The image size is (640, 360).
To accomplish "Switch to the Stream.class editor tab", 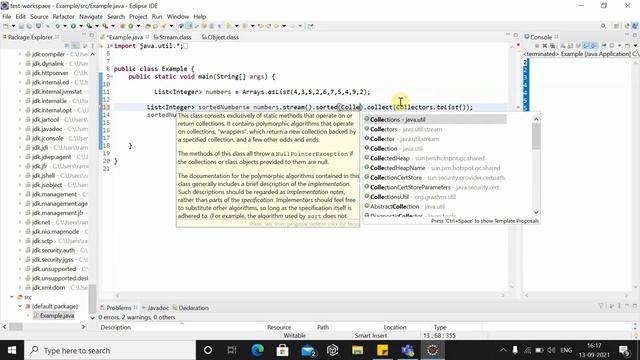I will pos(172,37).
